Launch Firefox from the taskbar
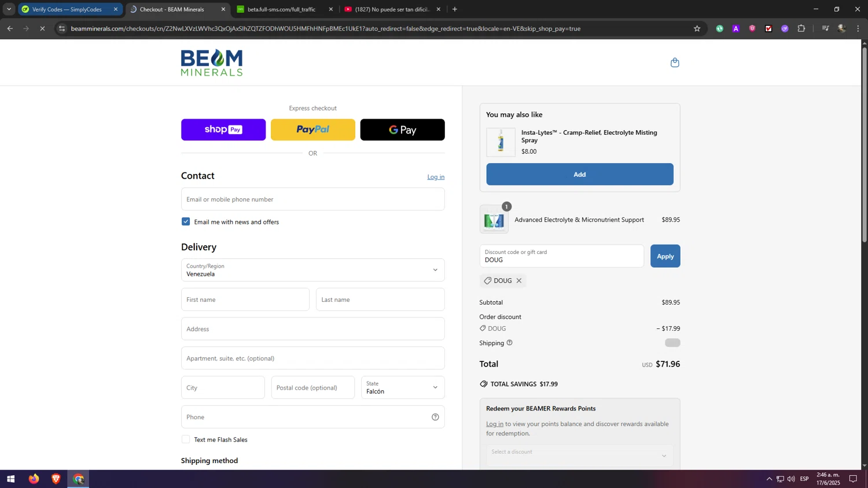 click(x=34, y=479)
